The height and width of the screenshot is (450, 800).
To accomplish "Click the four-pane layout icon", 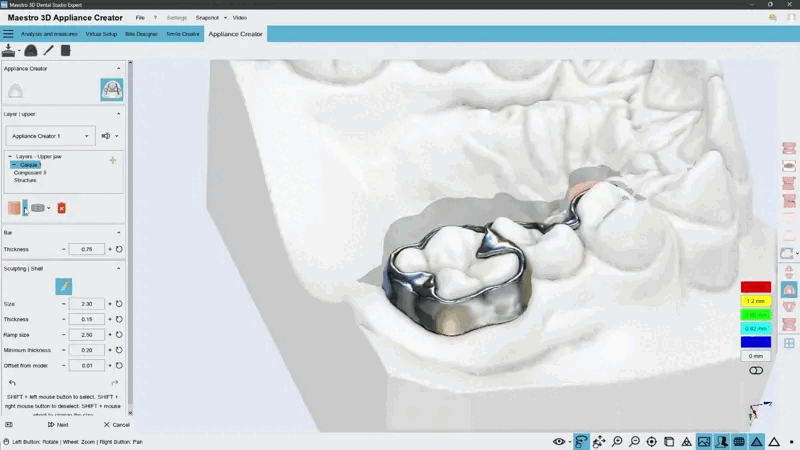I will pos(789,343).
